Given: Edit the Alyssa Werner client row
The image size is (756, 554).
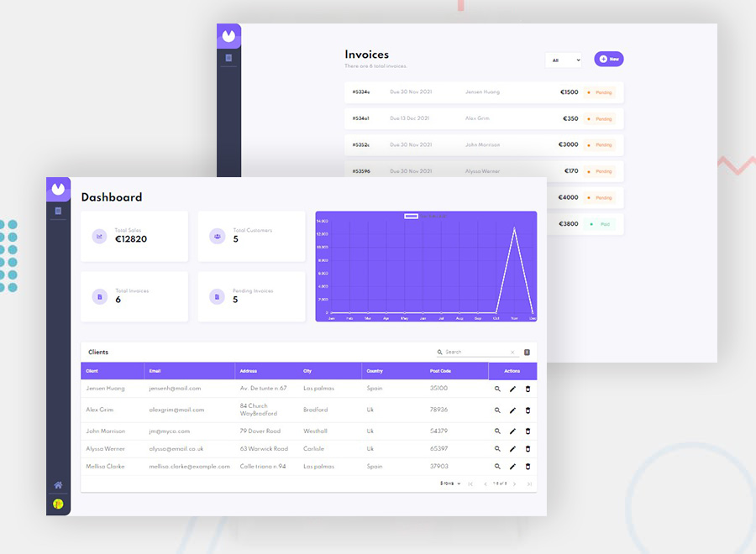Looking at the screenshot, I should tap(512, 449).
